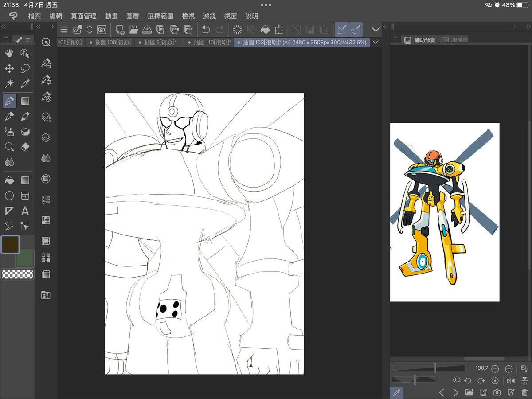Select the Airbrush tool
This screenshot has width=532, height=399.
coord(9,131)
